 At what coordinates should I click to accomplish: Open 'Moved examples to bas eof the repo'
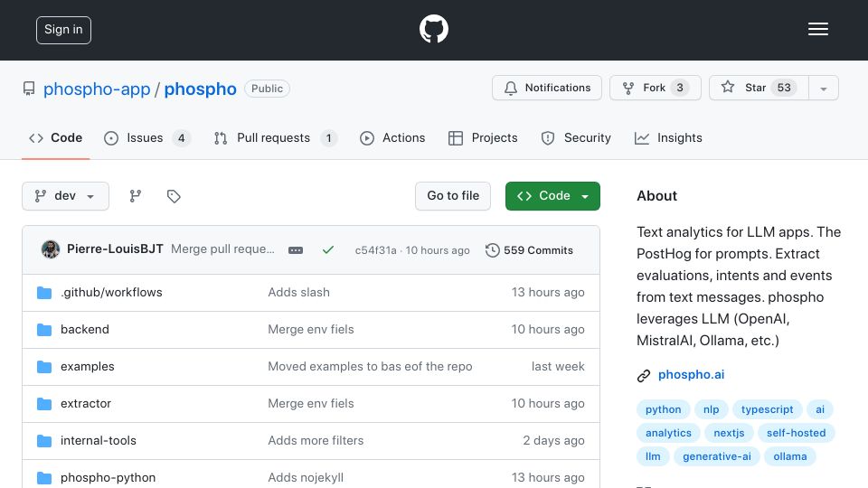370,366
